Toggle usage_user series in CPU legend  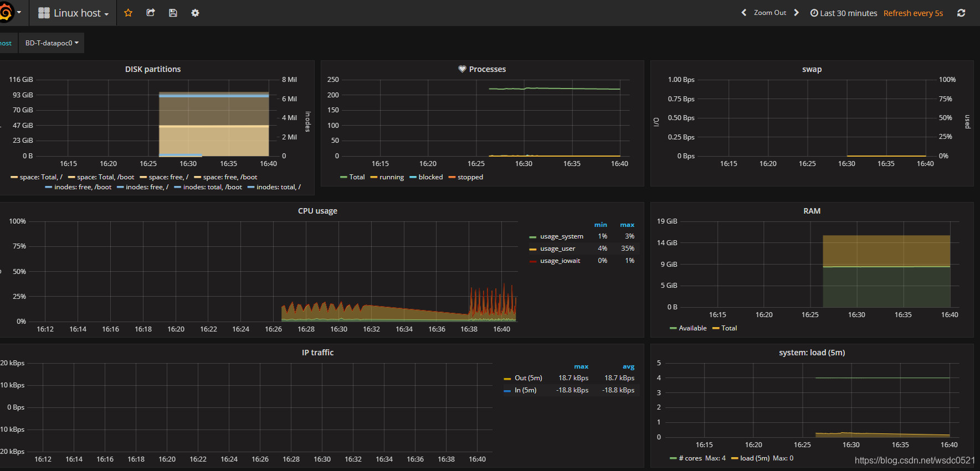[x=557, y=249]
